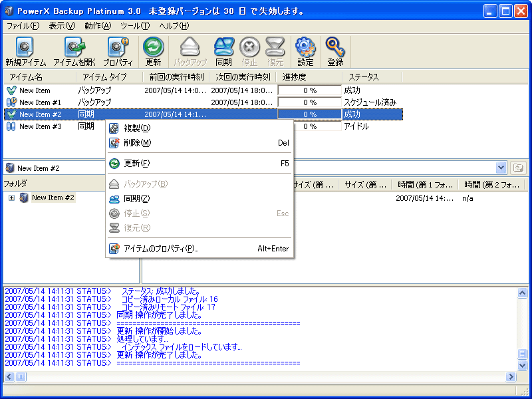The width and height of the screenshot is (532, 399).
Task: Click the 同期 sync toolbar icon
Action: click(224, 47)
